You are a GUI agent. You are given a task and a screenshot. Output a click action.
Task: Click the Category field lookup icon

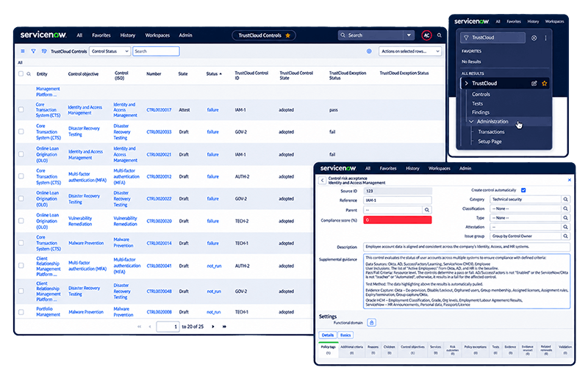point(565,199)
